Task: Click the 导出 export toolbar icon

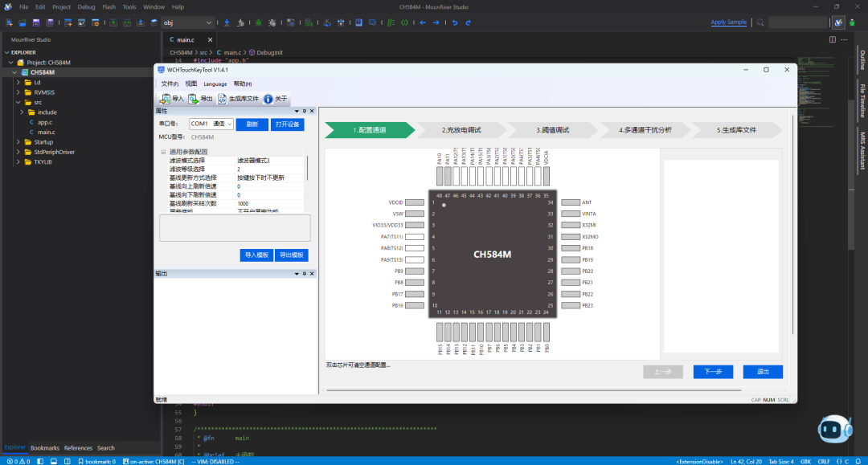Action: [x=193, y=99]
